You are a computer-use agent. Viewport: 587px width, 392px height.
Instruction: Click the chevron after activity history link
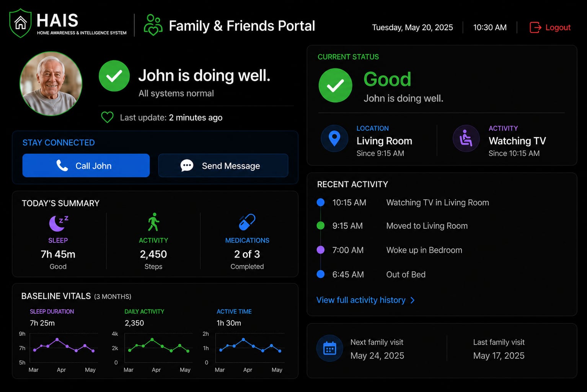point(413,300)
